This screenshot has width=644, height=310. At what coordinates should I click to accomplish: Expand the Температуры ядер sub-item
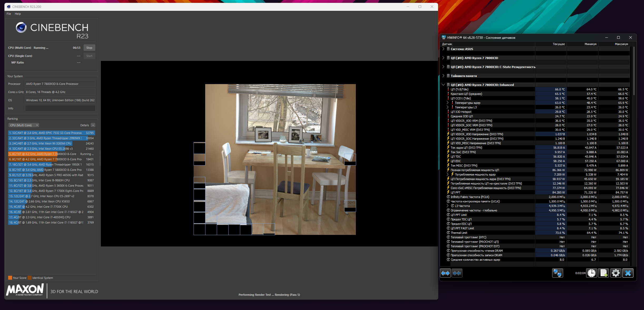(448, 103)
